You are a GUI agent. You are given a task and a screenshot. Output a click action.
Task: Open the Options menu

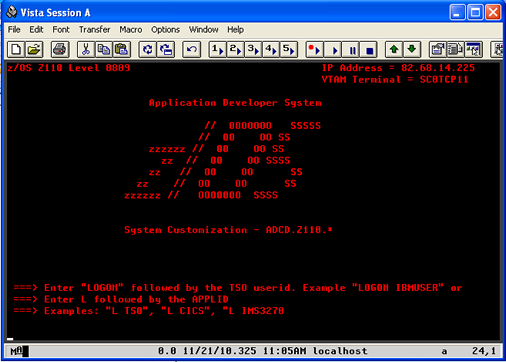point(166,30)
